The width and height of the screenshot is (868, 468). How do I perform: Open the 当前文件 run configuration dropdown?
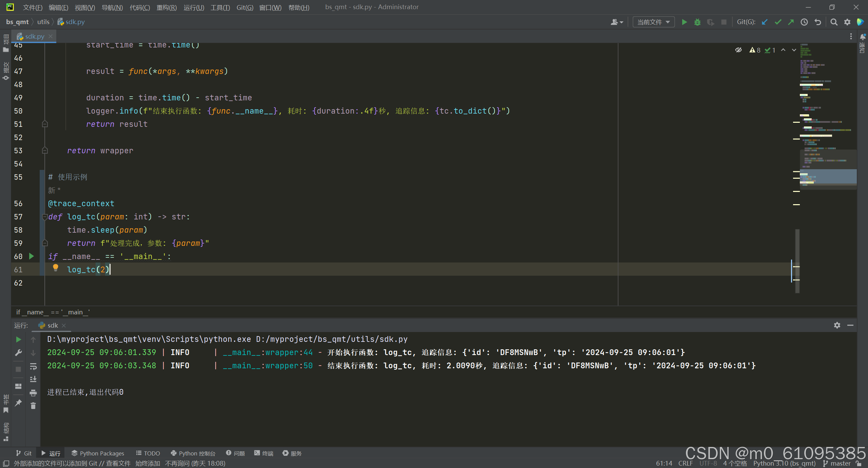653,22
